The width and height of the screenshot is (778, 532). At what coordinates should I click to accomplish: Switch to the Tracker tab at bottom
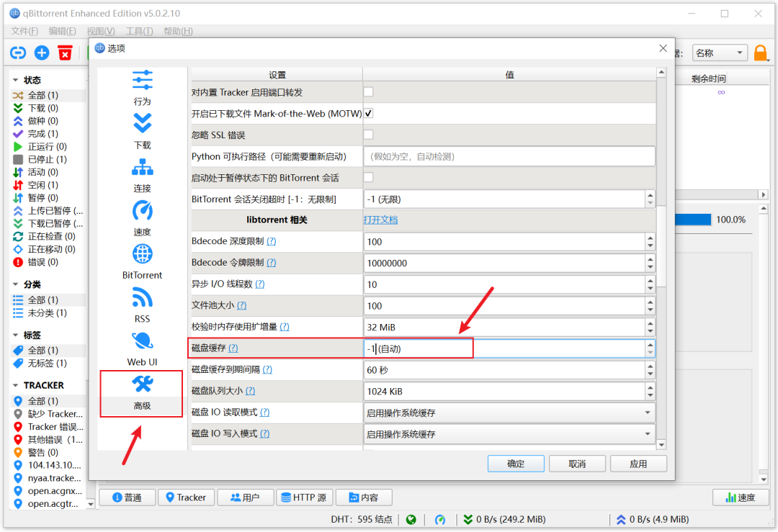(x=186, y=497)
